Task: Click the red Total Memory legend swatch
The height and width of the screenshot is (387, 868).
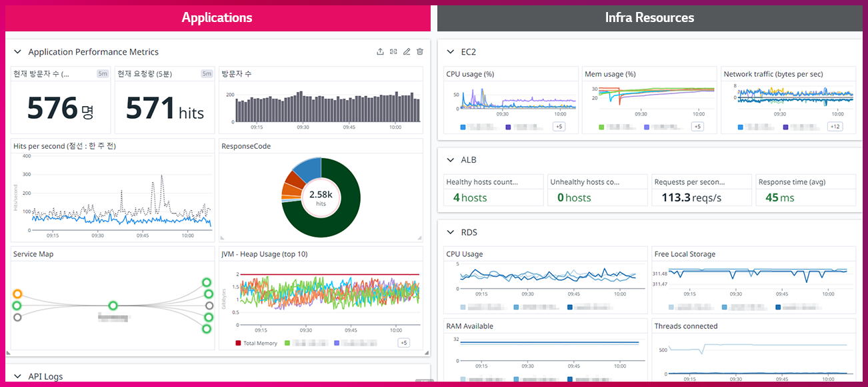Action: tap(239, 343)
